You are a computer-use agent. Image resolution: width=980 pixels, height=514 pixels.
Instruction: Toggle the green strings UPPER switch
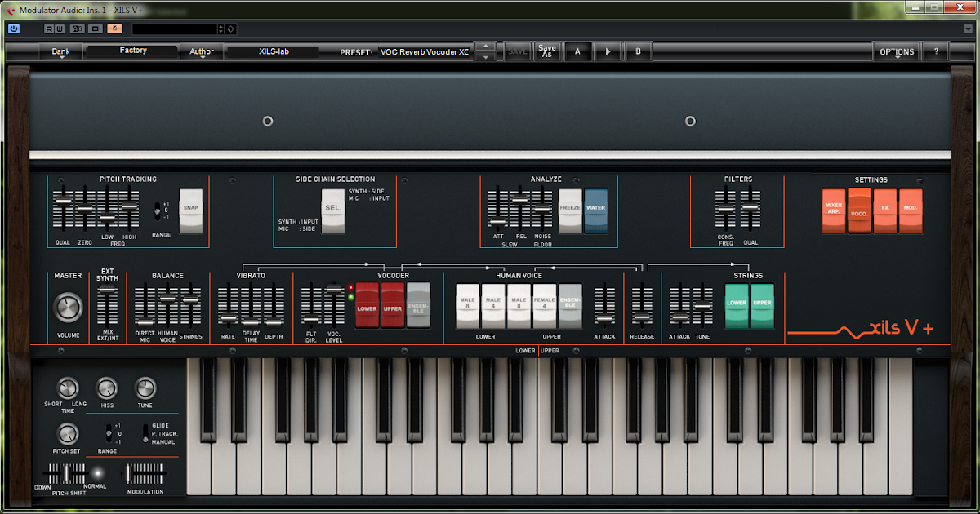coord(762,306)
